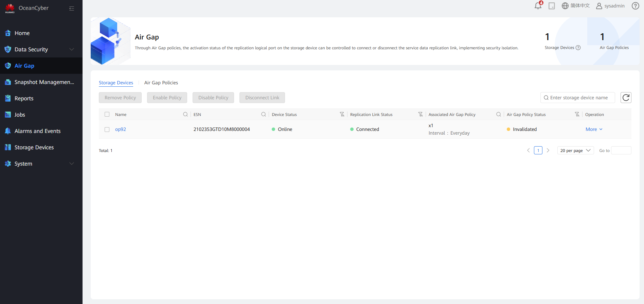Switch language to 简体中文
This screenshot has width=644, height=304.
click(576, 6)
